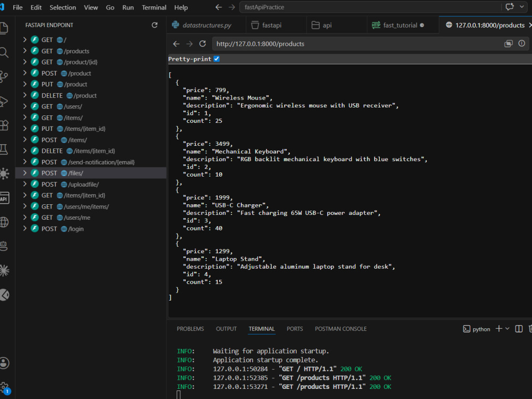532x399 pixels.
Task: Click the browser forward arrow in preview
Action: tap(189, 44)
